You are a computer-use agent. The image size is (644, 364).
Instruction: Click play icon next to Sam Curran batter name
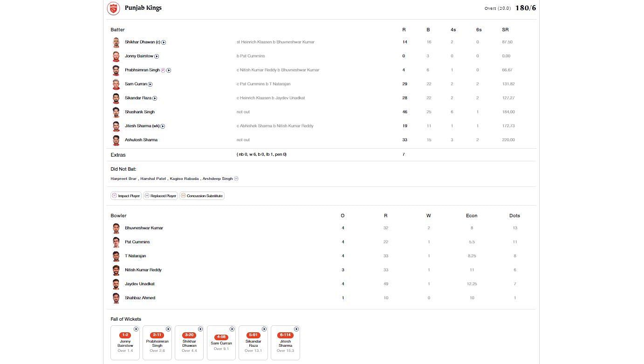150,84
